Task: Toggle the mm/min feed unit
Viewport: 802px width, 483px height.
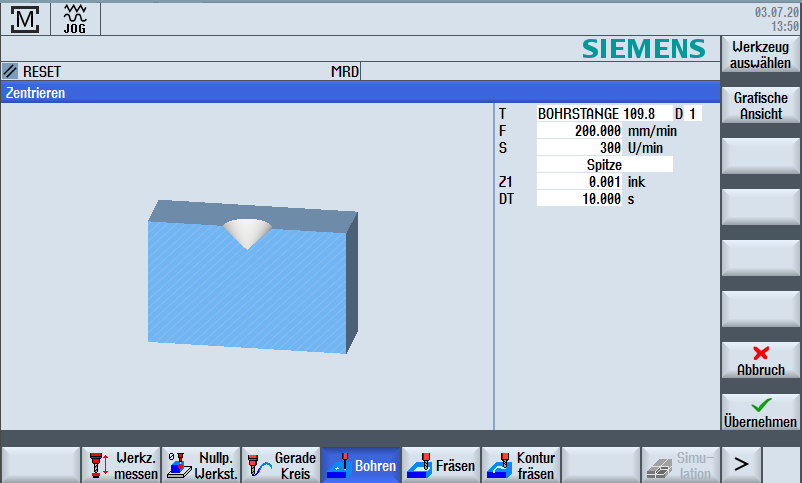Action: coord(652,131)
